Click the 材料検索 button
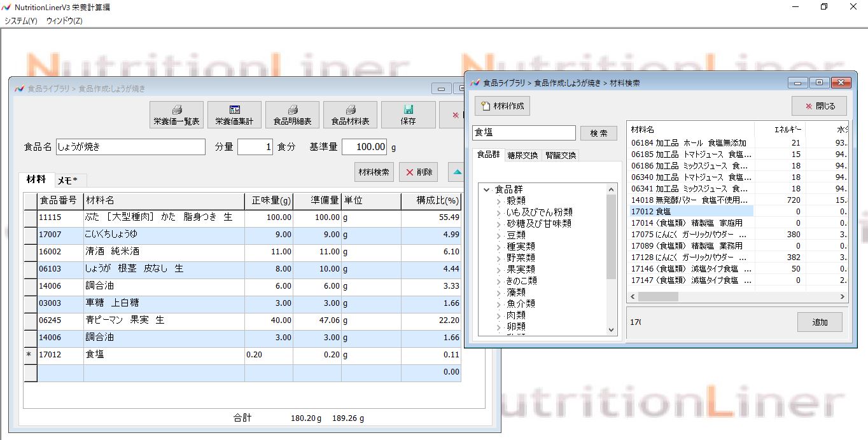 pyautogui.click(x=374, y=172)
